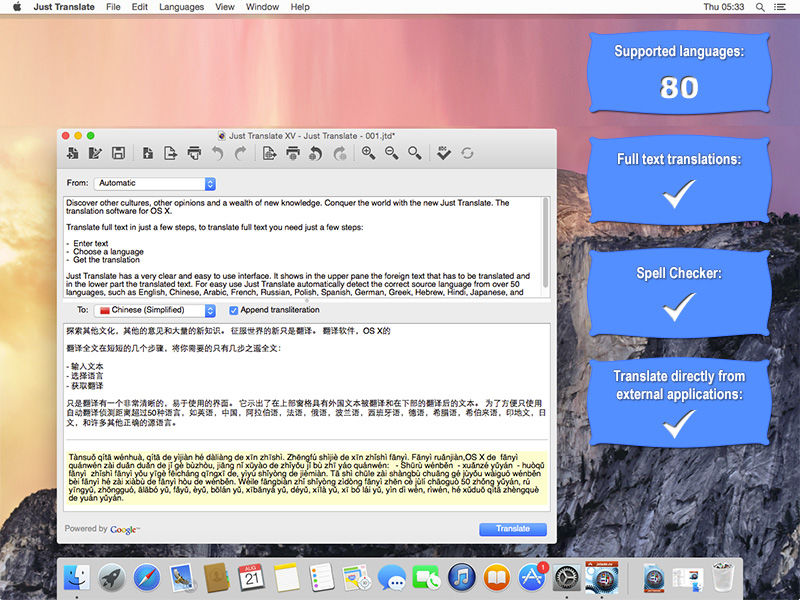Open iTunes in the dock
This screenshot has height=600, width=800.
pyautogui.click(x=461, y=578)
